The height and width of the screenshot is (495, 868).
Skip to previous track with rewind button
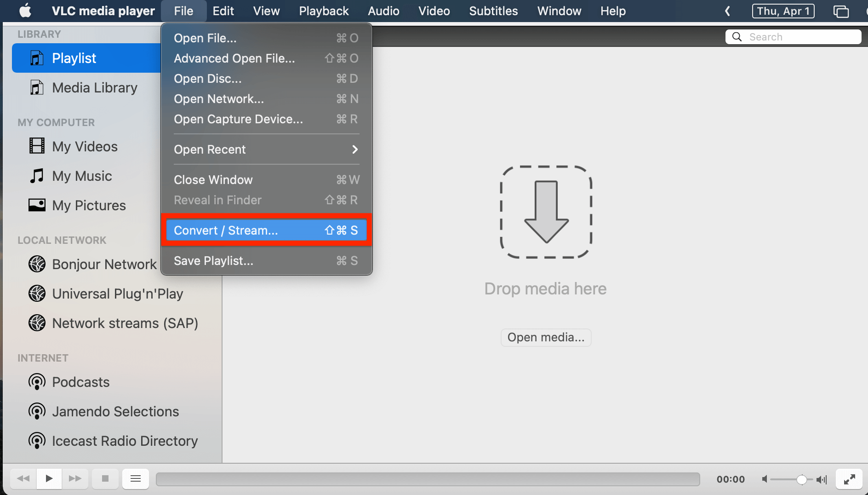point(23,479)
